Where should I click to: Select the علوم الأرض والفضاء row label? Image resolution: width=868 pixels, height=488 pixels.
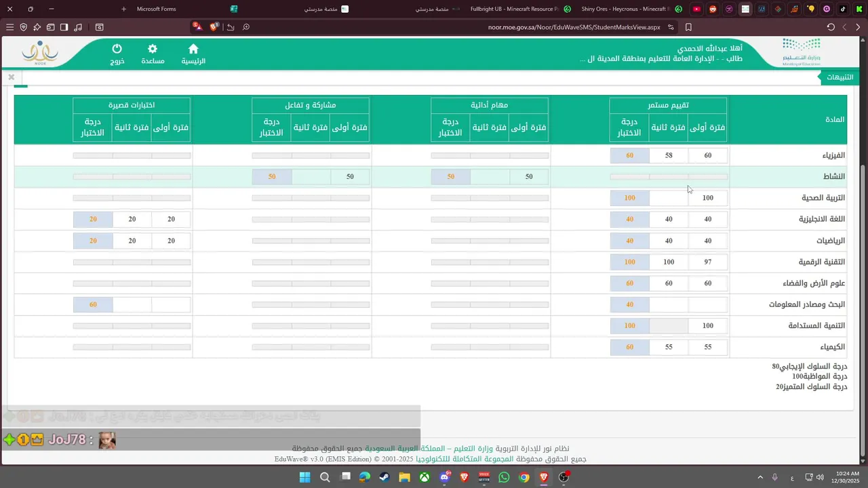point(814,283)
